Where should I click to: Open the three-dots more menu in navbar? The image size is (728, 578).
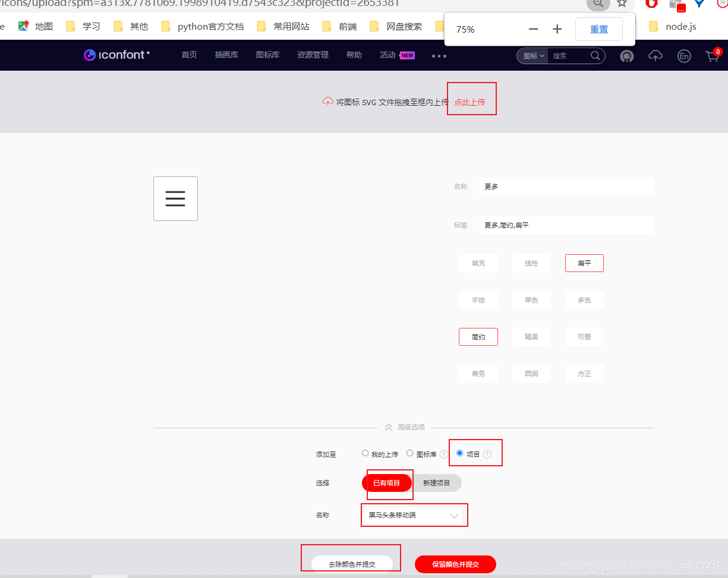point(439,56)
